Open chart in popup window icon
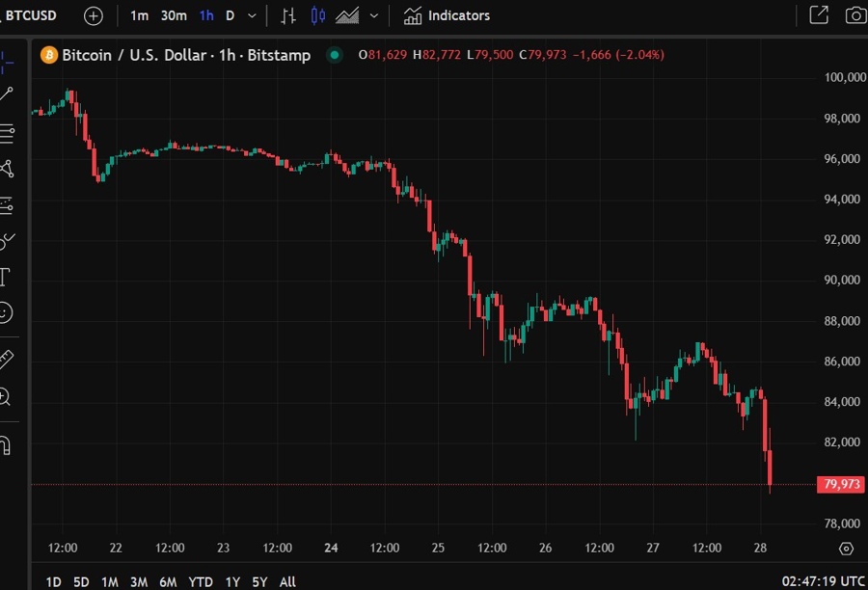The image size is (868, 590). 819,15
